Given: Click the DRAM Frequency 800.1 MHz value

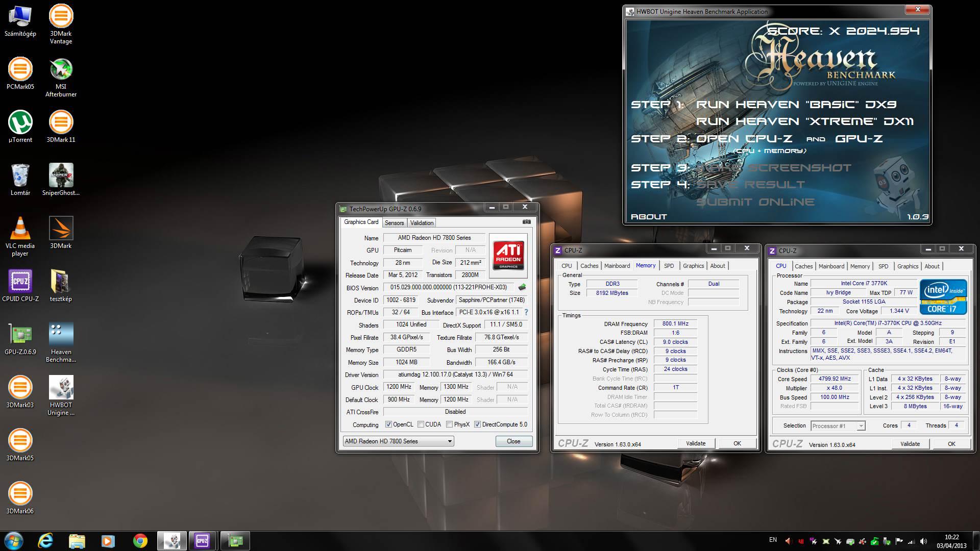Looking at the screenshot, I should 675,323.
